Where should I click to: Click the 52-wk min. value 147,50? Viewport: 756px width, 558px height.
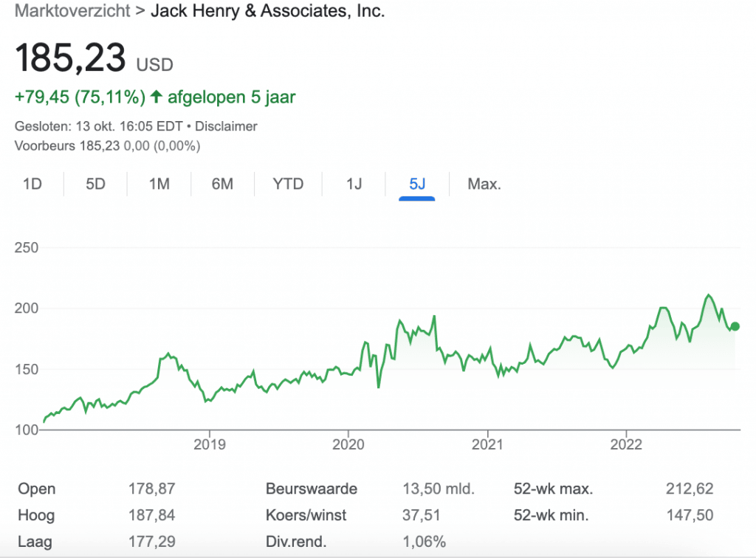tap(690, 515)
